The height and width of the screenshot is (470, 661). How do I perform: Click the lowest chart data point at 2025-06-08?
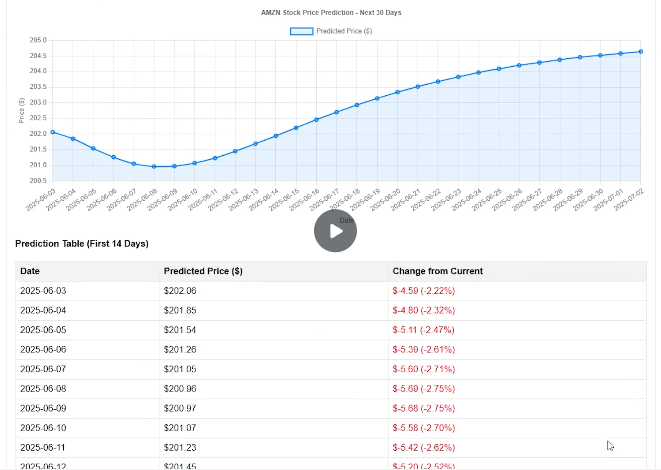(154, 167)
